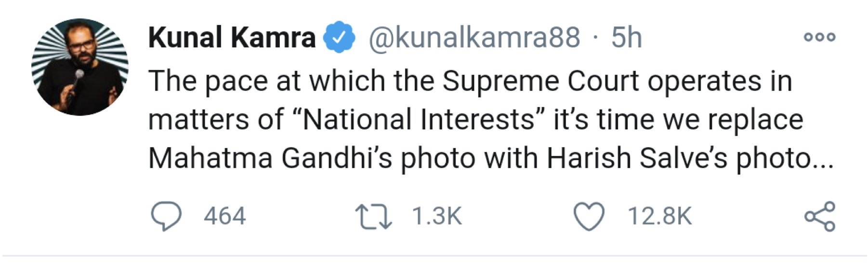This screenshot has height=263, width=868.
Task: Click the 5h timestamp
Action: coord(627,37)
